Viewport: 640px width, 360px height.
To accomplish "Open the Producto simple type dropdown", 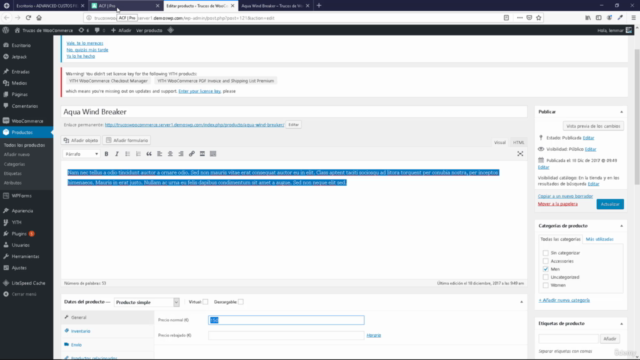I will click(147, 302).
